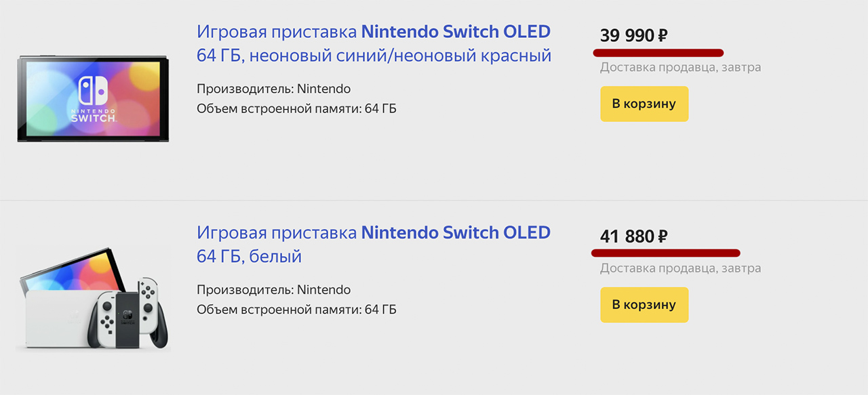Click the 64 ГБ memory line of neon Switch
This screenshot has height=395, width=868.
coord(296,108)
